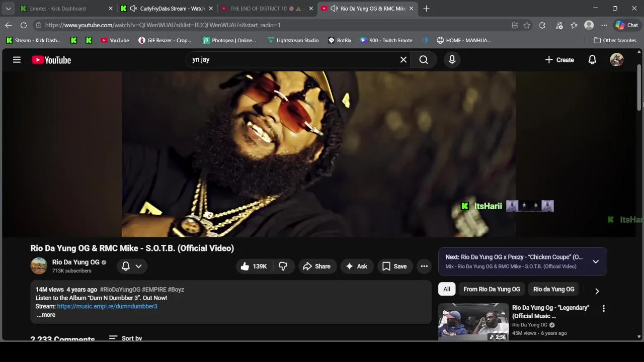The width and height of the screenshot is (644, 362).
Task: Open the Photopea bookmark
Action: click(229, 40)
